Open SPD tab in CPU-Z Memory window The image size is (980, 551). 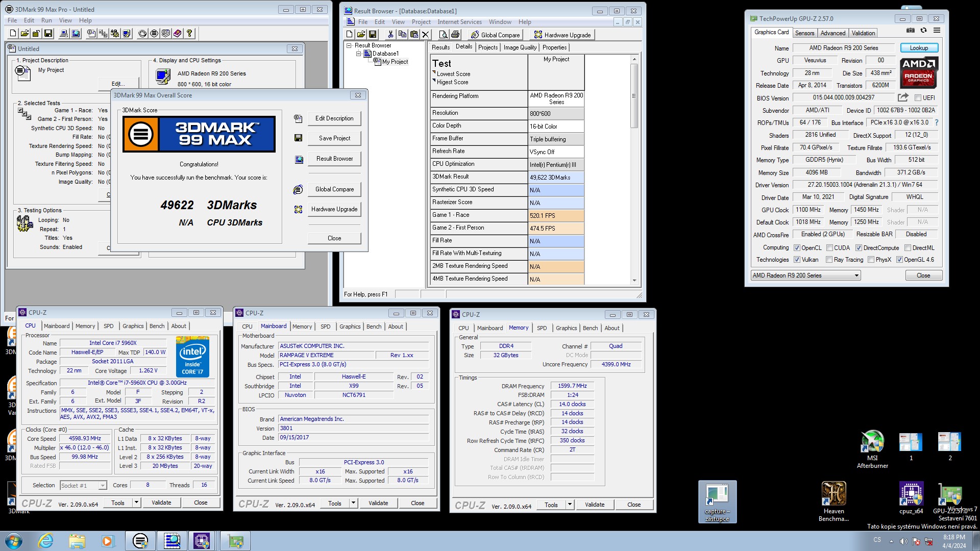[x=542, y=328]
